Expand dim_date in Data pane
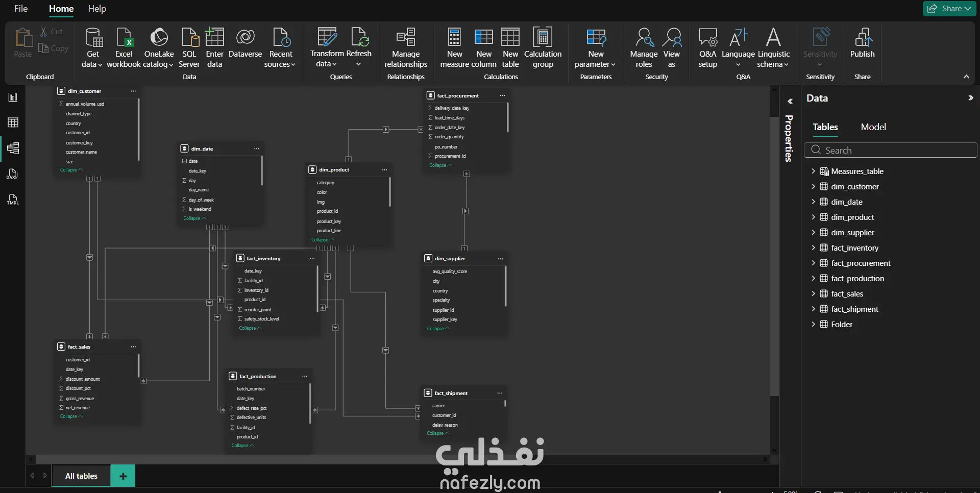Image resolution: width=980 pixels, height=493 pixels. coord(813,202)
